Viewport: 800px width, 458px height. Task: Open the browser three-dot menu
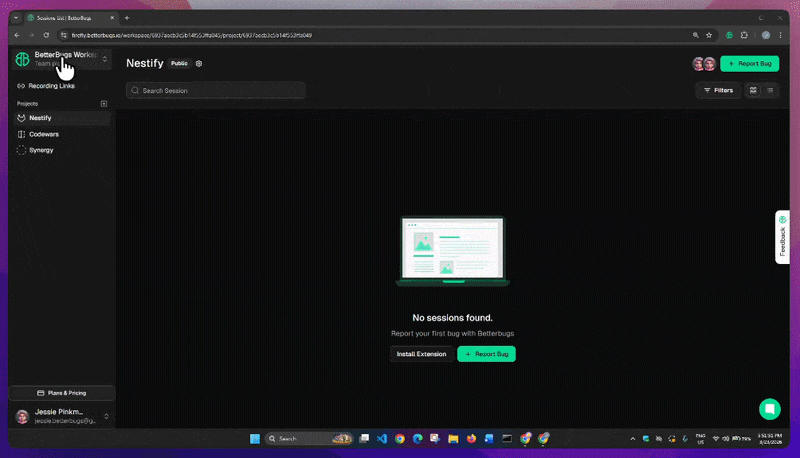click(781, 35)
